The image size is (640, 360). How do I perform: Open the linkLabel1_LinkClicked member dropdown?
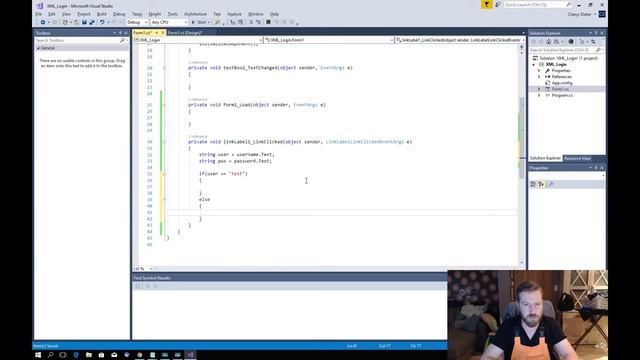(460, 40)
